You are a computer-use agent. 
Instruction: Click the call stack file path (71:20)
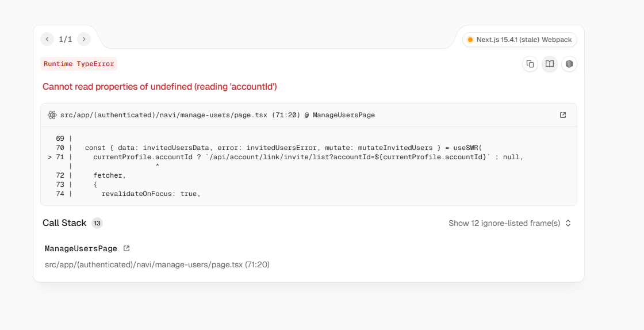[158, 264]
